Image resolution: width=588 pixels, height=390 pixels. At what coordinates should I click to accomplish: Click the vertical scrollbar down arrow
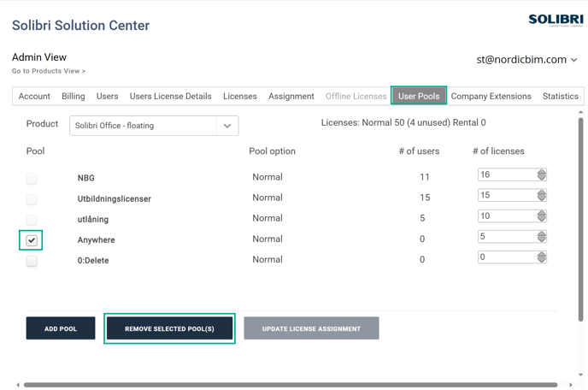click(x=581, y=375)
